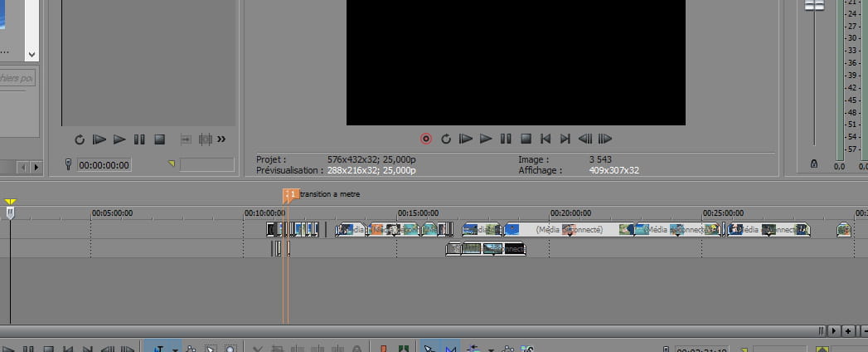
Task: Click the left arrow of the left panel scrollbar
Action: (23, 166)
